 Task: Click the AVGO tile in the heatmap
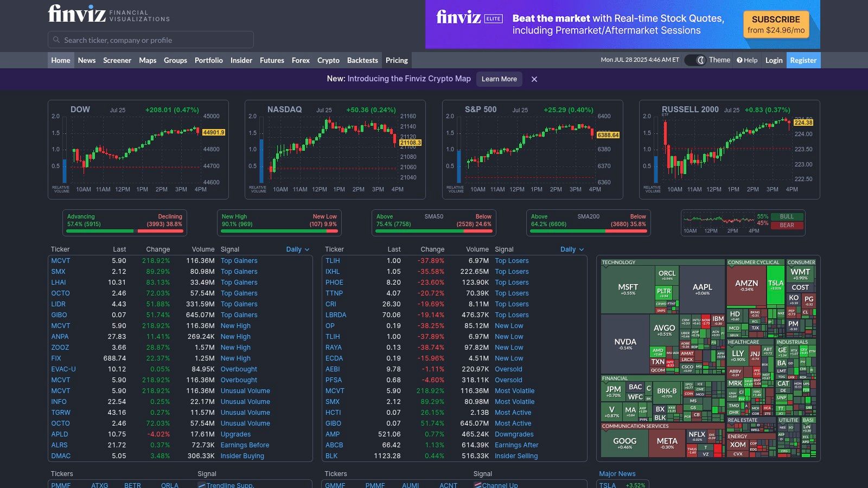click(x=664, y=330)
